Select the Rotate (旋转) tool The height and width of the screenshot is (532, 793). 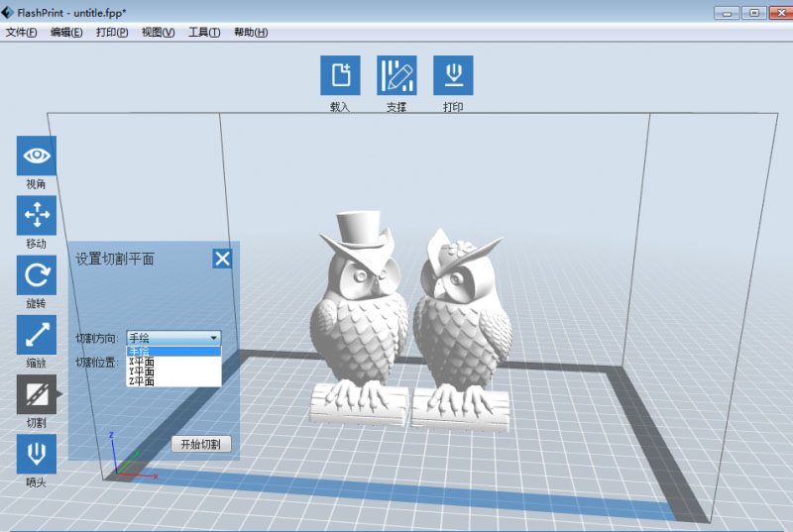(37, 274)
